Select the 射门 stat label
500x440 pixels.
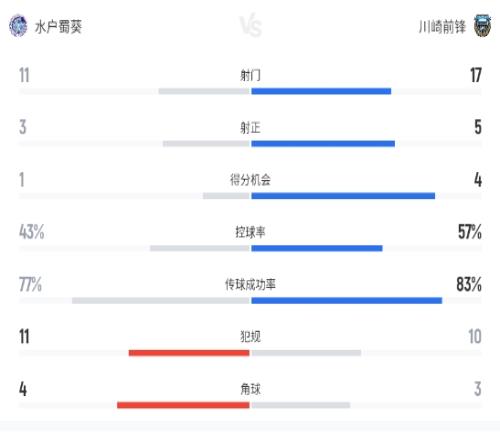[x=250, y=75]
